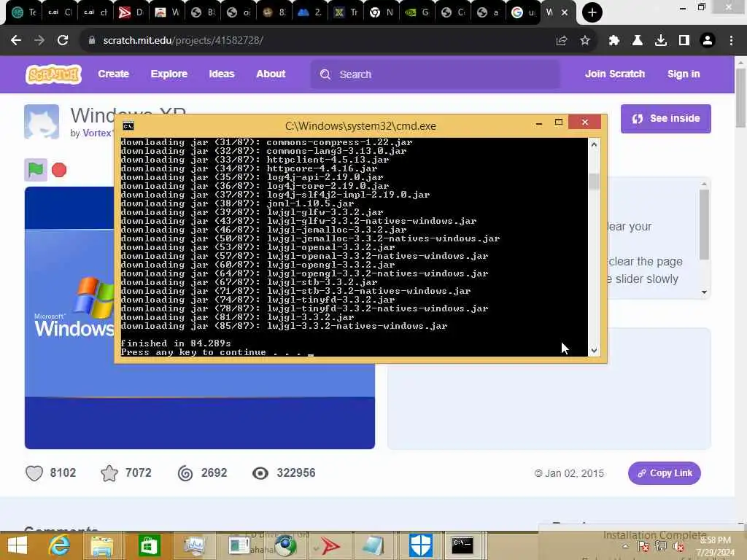
Task: Open the cmd taskbar icon
Action: coord(462,545)
